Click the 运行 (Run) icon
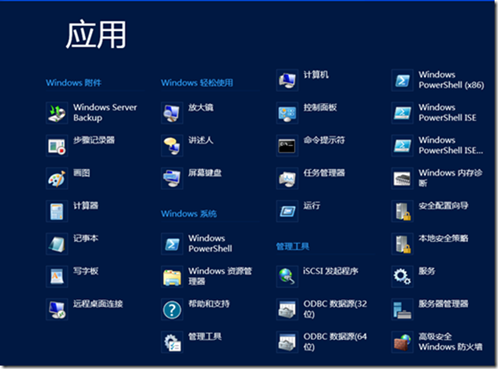The height and width of the screenshot is (369, 498). (287, 211)
